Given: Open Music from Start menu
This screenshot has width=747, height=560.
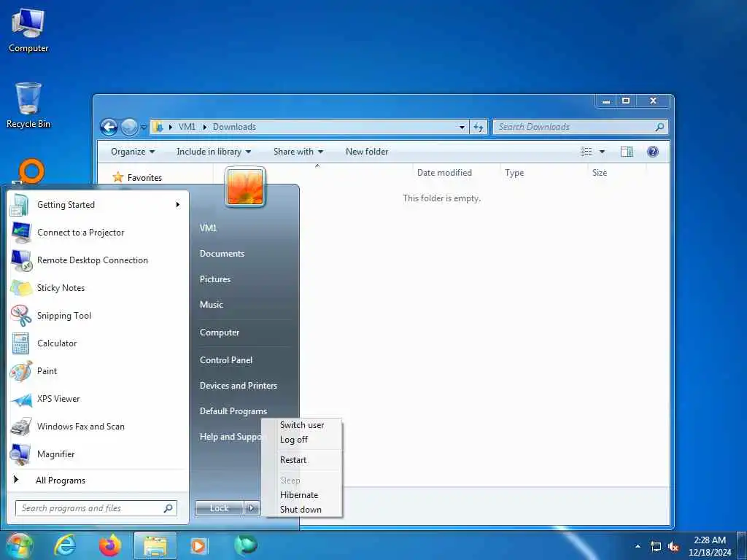Looking at the screenshot, I should [x=211, y=305].
